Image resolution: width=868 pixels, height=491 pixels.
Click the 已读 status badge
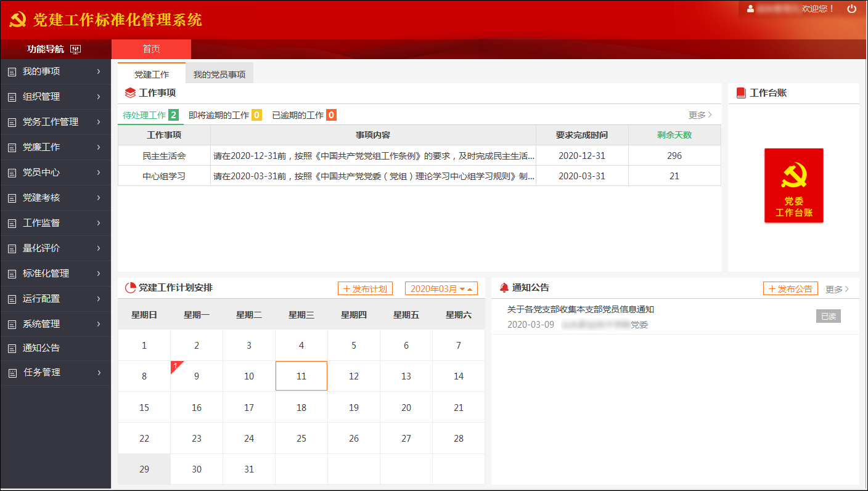tap(828, 316)
